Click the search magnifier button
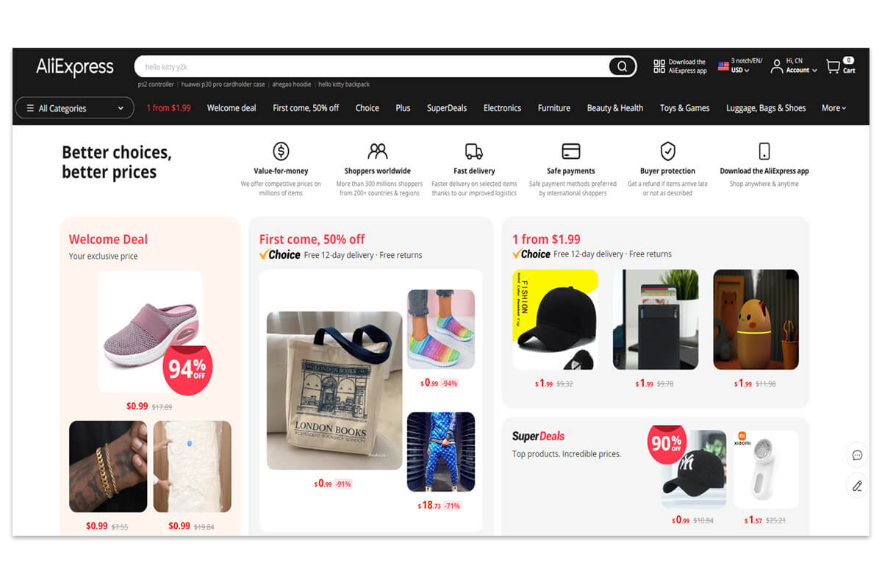 622,66
